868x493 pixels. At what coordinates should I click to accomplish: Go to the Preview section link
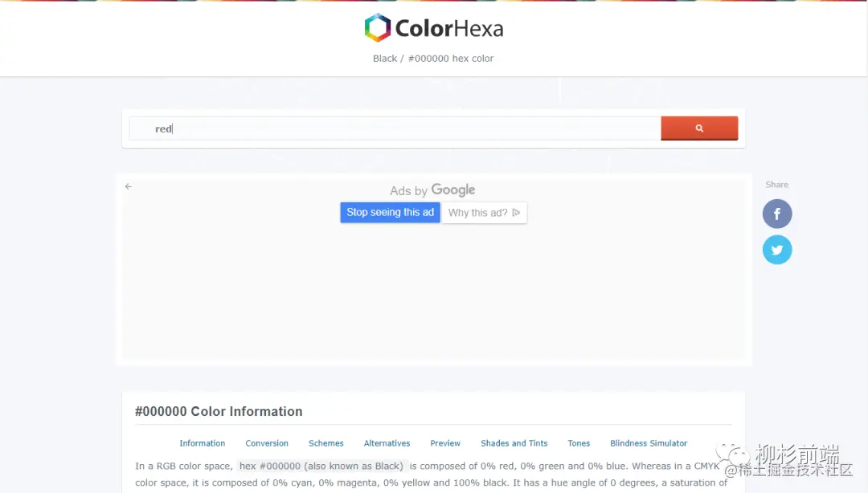(x=445, y=443)
